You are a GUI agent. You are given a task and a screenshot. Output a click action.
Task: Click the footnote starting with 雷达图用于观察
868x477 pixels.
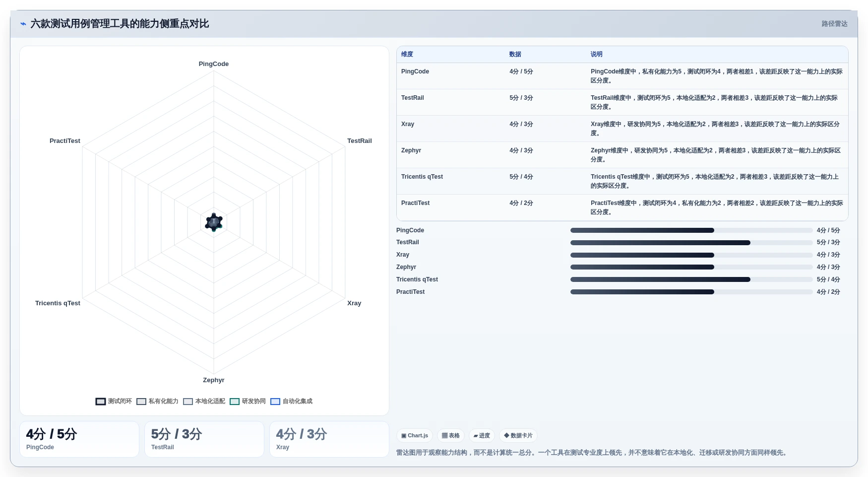593,453
